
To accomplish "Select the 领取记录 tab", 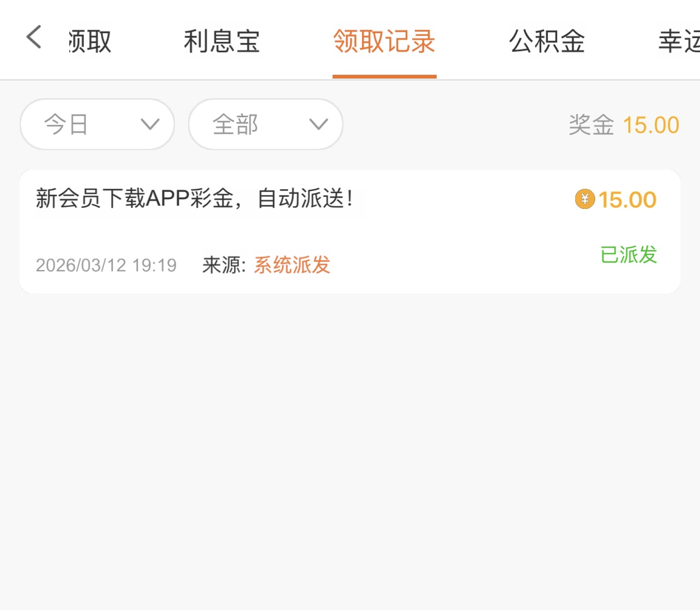I will (384, 41).
